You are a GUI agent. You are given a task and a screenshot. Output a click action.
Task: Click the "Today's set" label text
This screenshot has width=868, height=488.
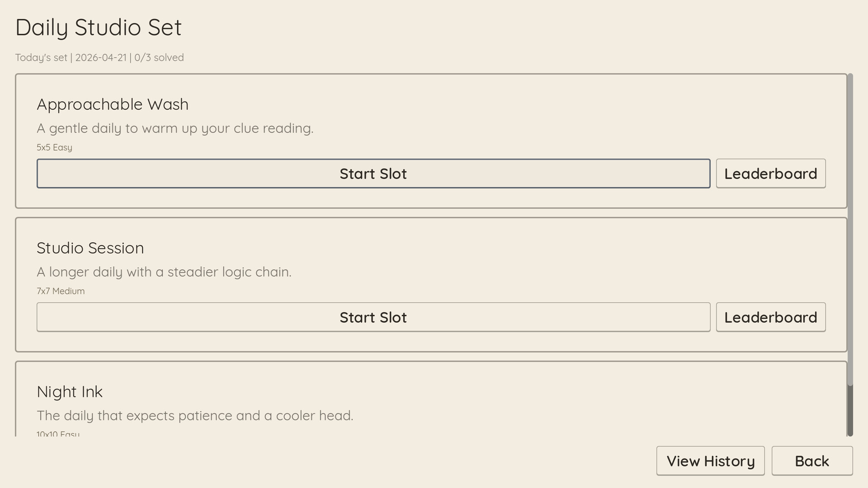(41, 58)
